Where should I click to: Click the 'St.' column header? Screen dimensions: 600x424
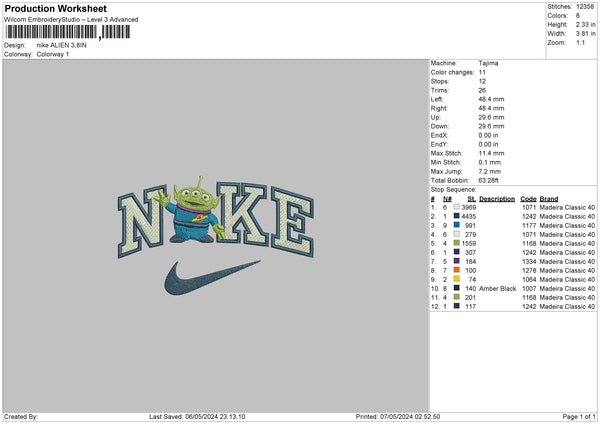[472, 199]
